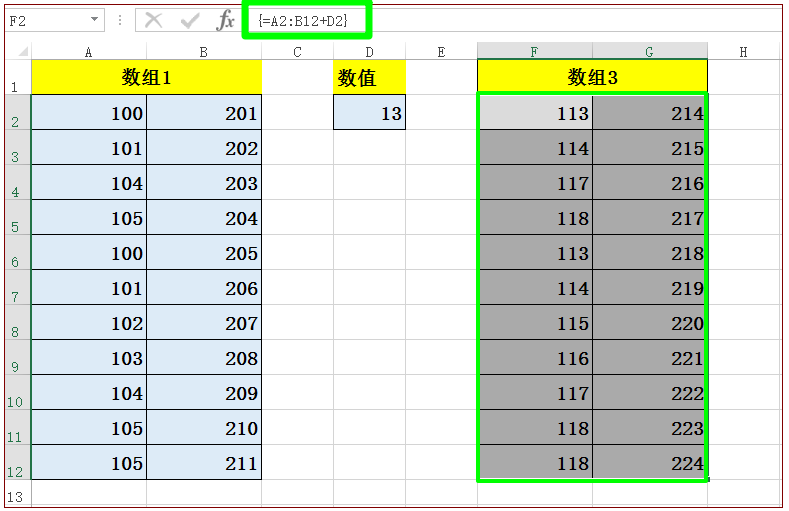Click the Select All corner triangle
Viewport: 789px width, 511px height.
click(23, 51)
